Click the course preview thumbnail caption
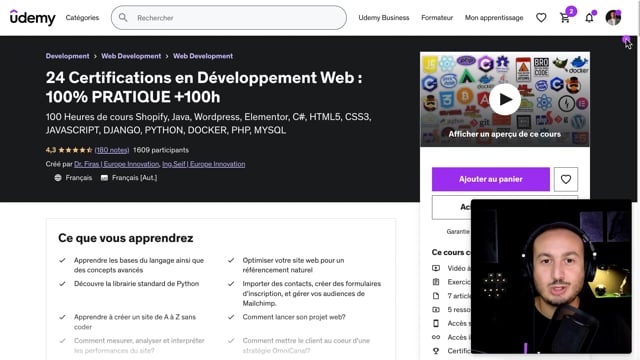Image resolution: width=640 pixels, height=360 pixels. tap(504, 134)
